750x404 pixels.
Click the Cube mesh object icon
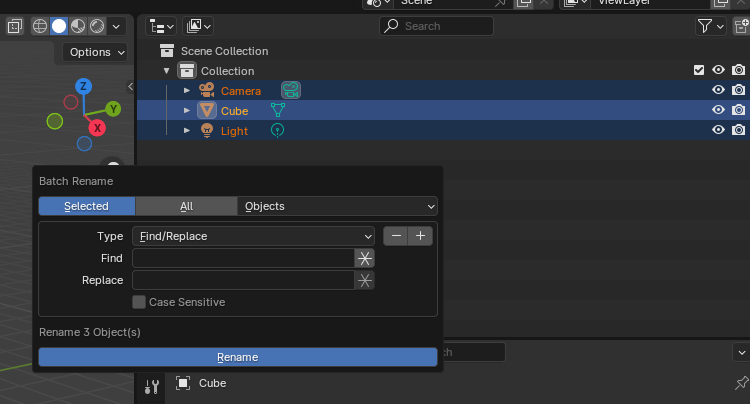tap(207, 110)
